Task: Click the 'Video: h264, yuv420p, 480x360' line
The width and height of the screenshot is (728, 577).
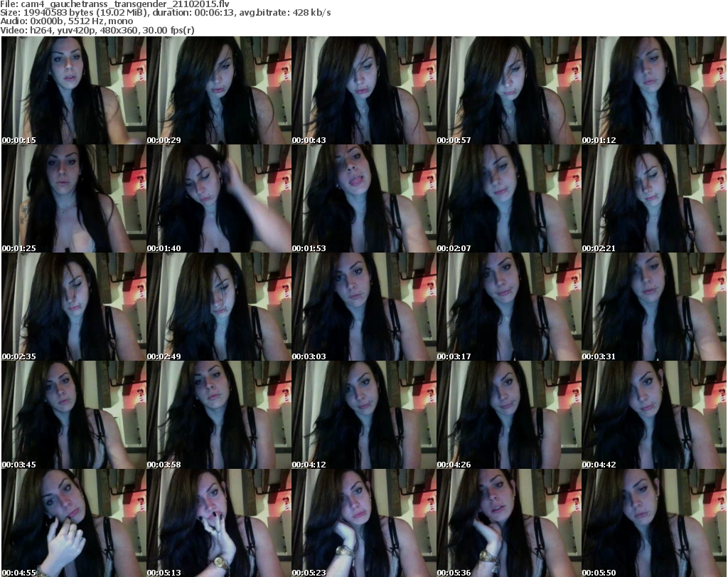Action: (x=97, y=30)
